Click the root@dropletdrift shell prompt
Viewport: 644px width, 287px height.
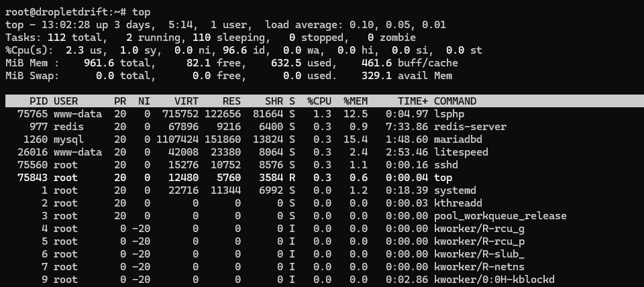66,12
